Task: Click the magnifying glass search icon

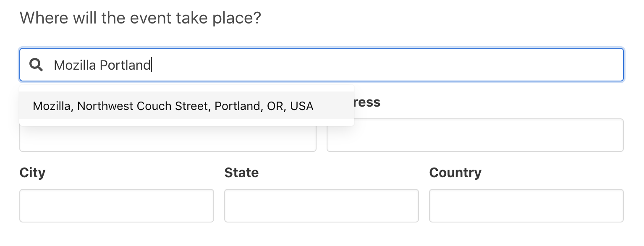Action: (x=36, y=65)
